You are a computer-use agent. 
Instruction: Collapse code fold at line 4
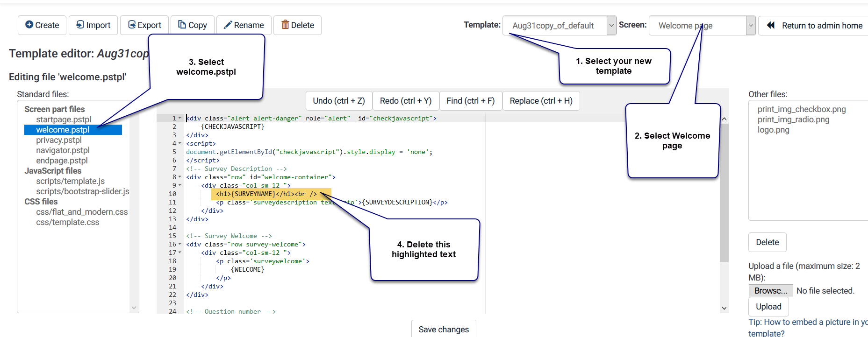(180, 143)
